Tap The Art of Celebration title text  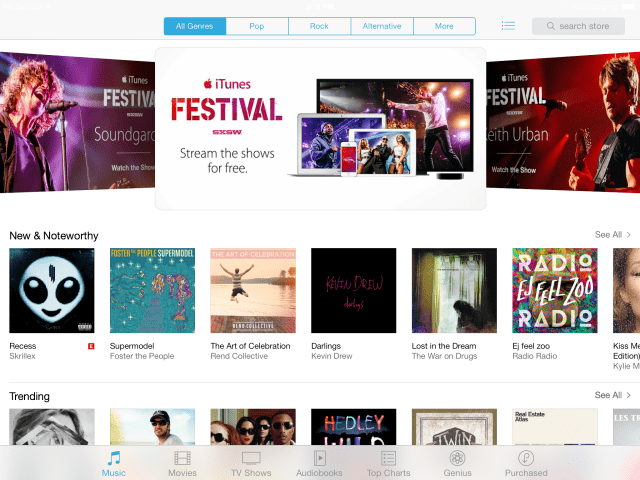250,346
